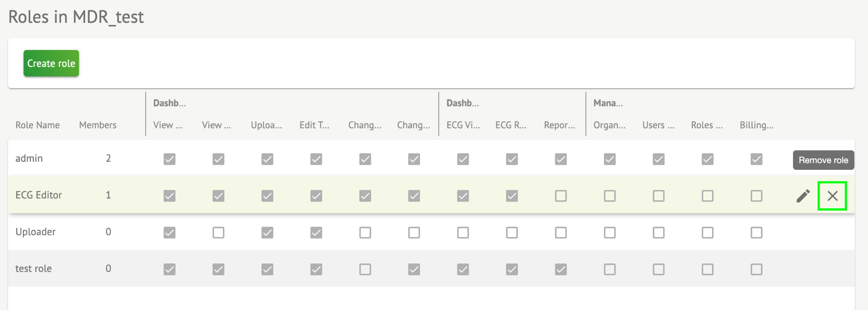
Task: Enable the Repor... permission for ECG Editor
Action: pyautogui.click(x=561, y=196)
